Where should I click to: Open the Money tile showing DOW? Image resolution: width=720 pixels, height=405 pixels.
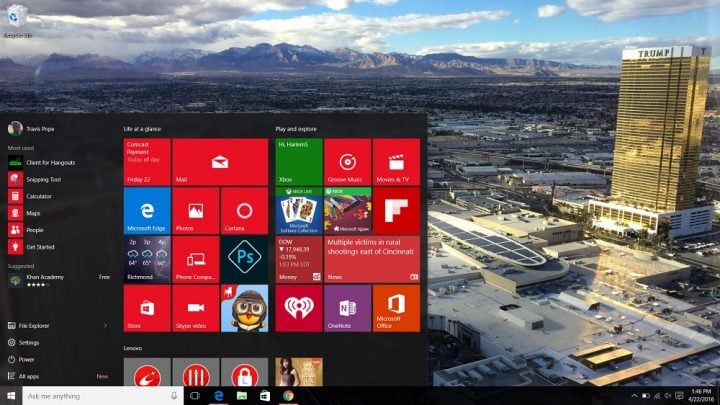(298, 259)
